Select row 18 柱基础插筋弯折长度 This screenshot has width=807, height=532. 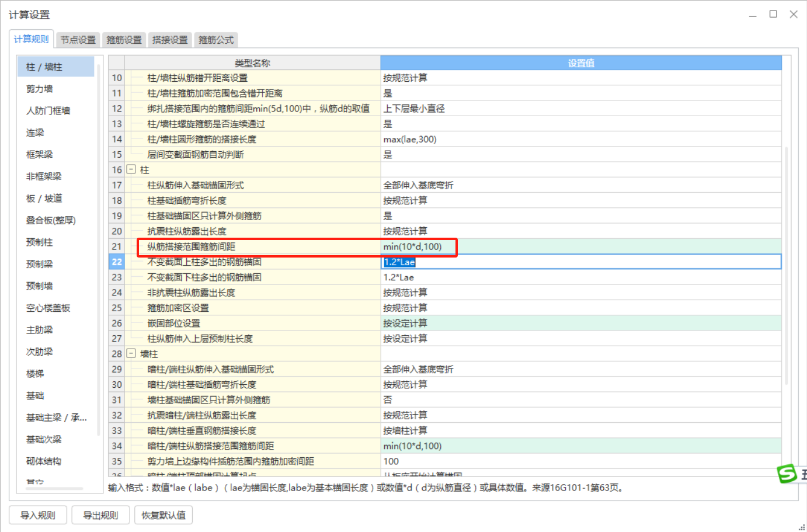pos(186,200)
